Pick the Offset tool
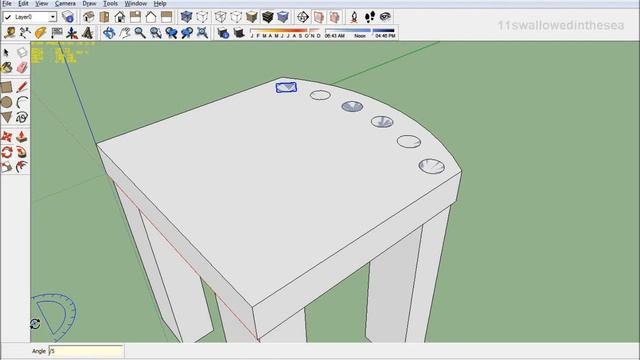This screenshot has height=360, width=640. click(x=22, y=167)
